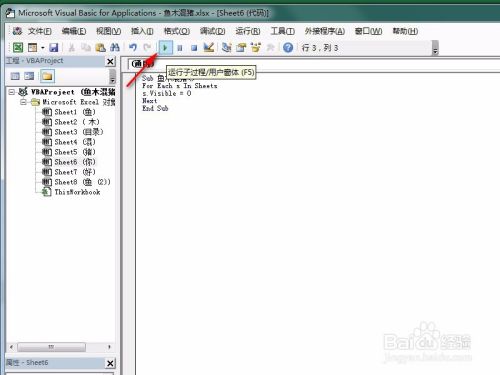Viewport: 500px width, 375px height.
Task: Click the 'For Each x In Sheets' code line
Action: (180, 86)
